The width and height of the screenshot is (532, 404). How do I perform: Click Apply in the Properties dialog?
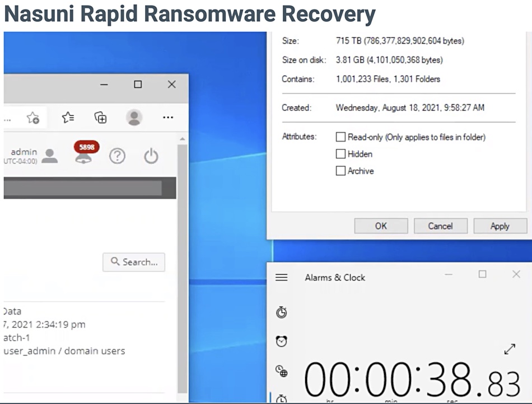pos(500,226)
